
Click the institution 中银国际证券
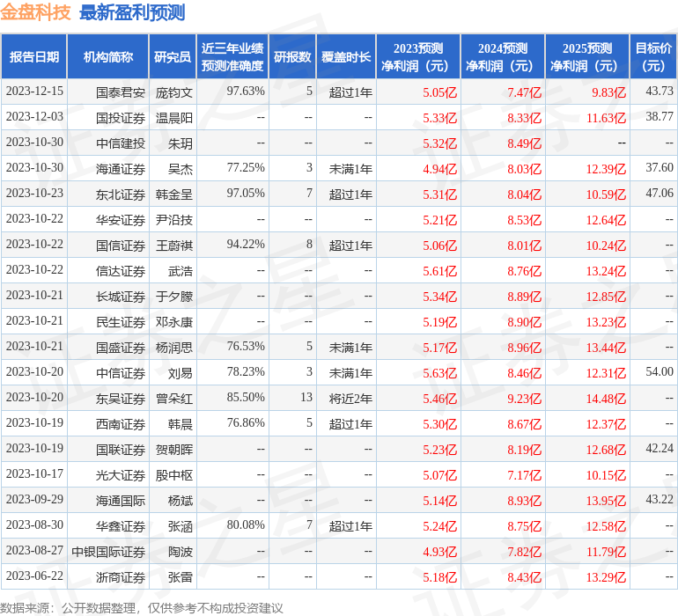(108, 552)
